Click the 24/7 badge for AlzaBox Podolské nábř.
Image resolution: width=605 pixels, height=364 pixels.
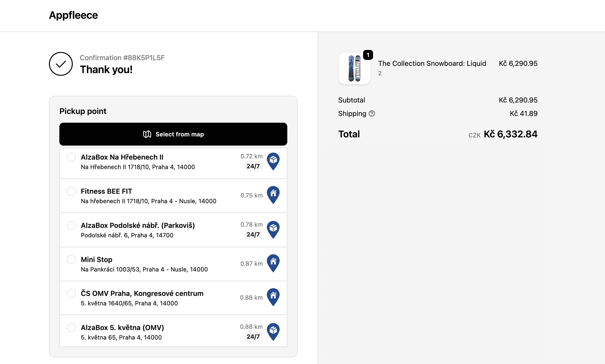click(x=253, y=234)
